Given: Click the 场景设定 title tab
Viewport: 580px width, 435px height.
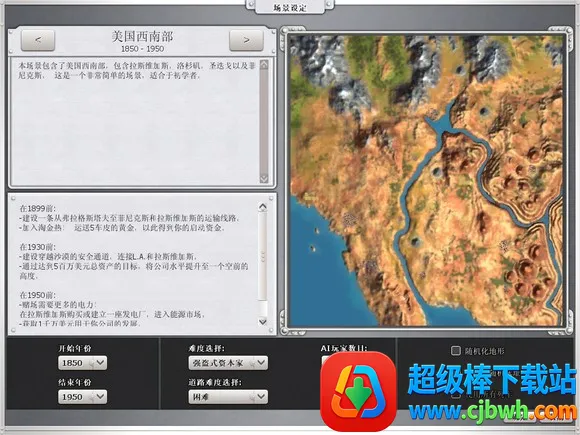Looking at the screenshot, I should (290, 7).
